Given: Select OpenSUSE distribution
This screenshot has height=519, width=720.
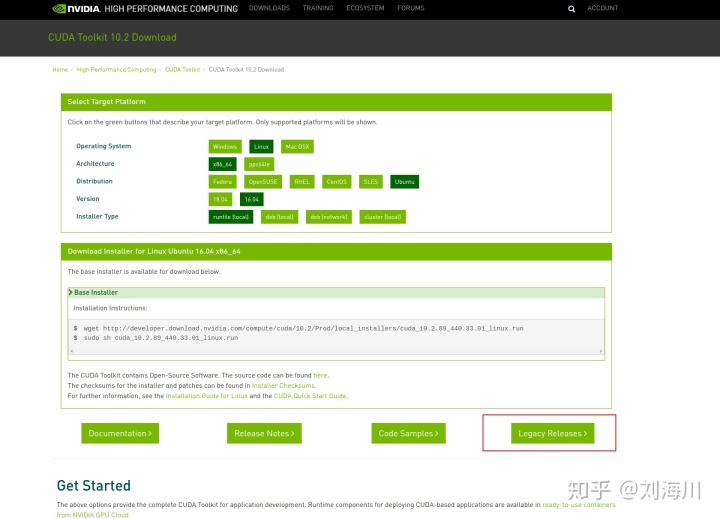Looking at the screenshot, I should (x=263, y=182).
